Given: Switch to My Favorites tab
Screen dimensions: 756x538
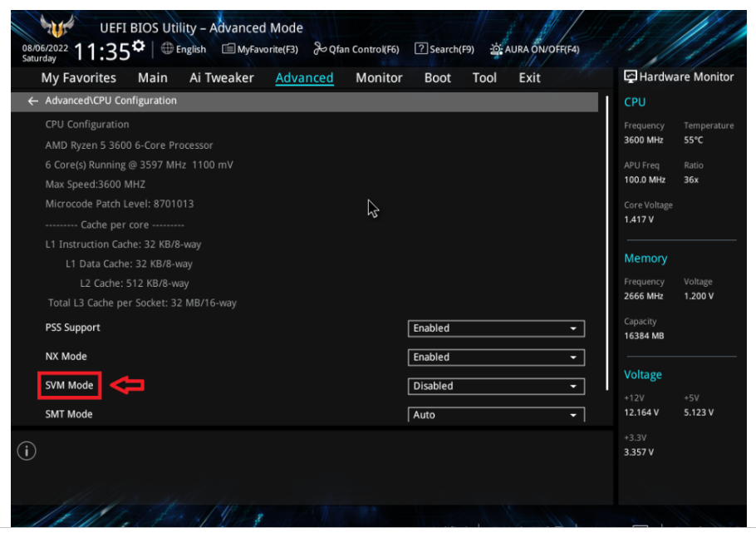Looking at the screenshot, I should coord(79,77).
